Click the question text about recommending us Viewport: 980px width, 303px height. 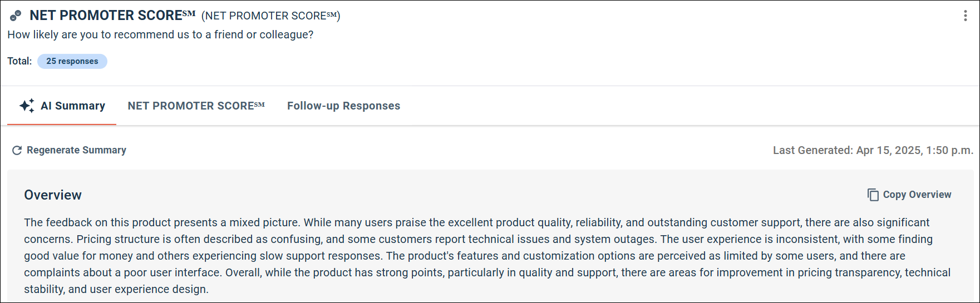point(160,34)
